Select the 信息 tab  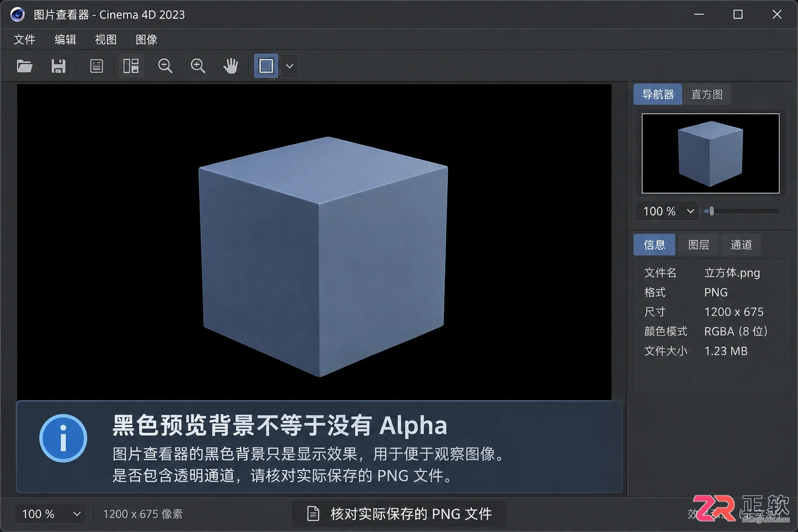click(x=654, y=245)
